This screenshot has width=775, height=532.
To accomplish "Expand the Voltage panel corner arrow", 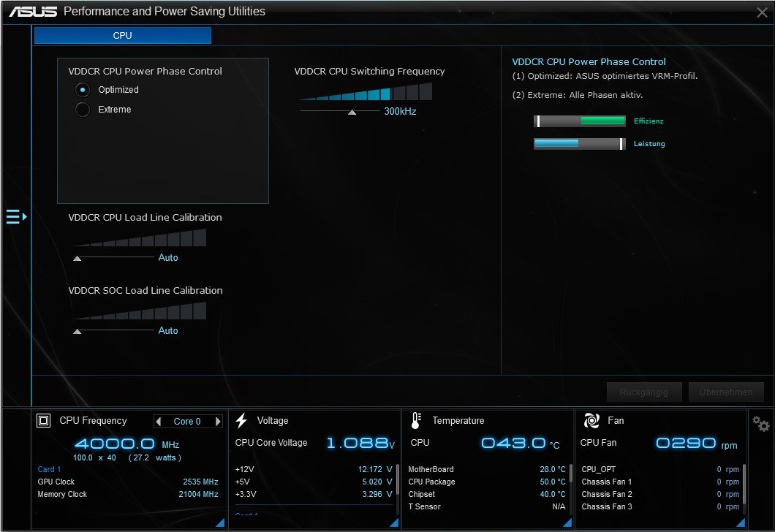I will pos(394,522).
